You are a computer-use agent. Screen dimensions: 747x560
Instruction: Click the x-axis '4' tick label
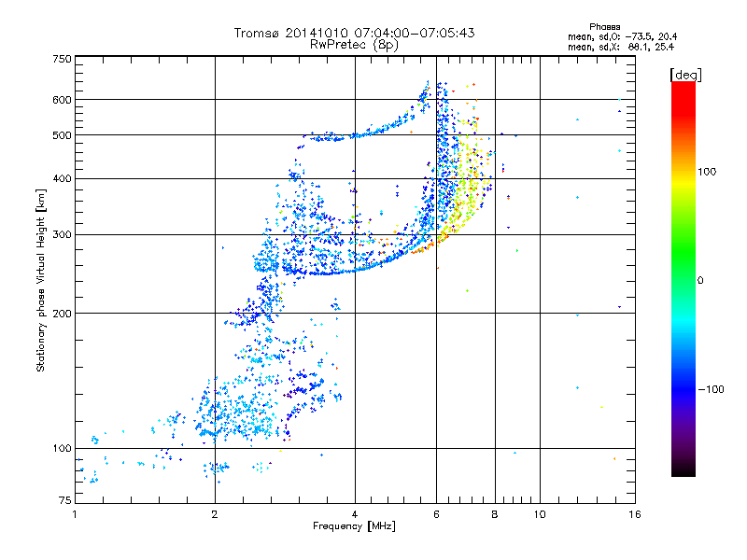tap(355, 514)
